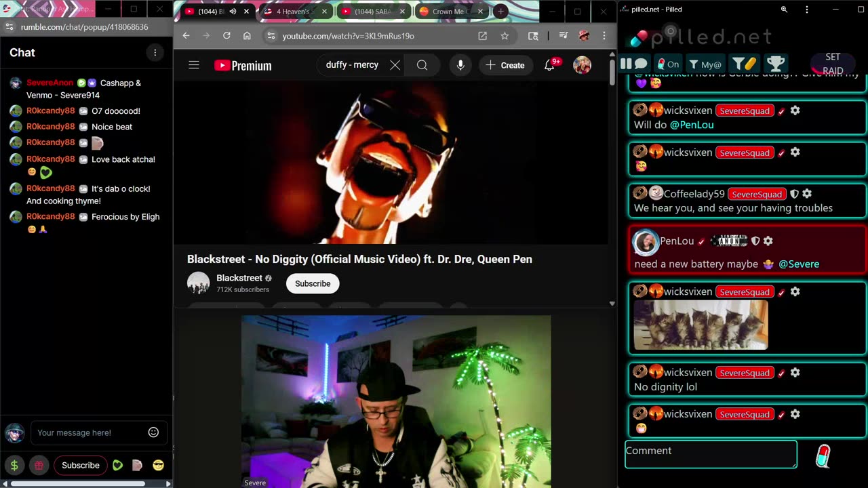
Task: Open emoji picker in Rumble chat box
Action: pyautogui.click(x=153, y=432)
